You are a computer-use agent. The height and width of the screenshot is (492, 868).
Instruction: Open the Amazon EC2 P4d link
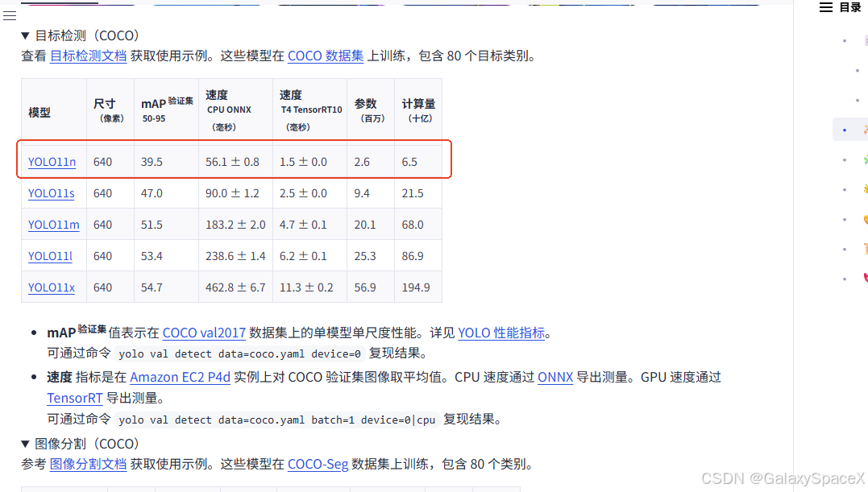[x=180, y=377]
